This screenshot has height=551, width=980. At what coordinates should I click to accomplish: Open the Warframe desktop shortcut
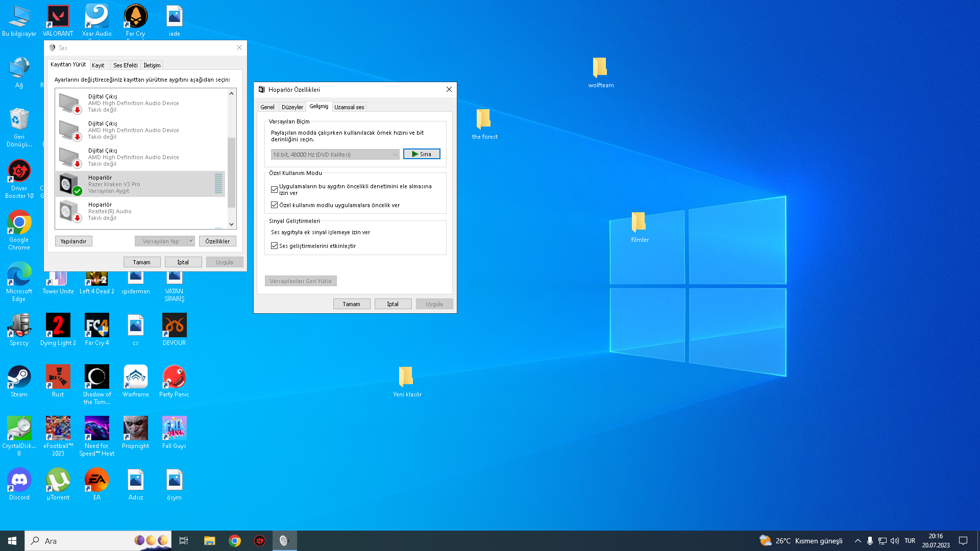pyautogui.click(x=135, y=381)
